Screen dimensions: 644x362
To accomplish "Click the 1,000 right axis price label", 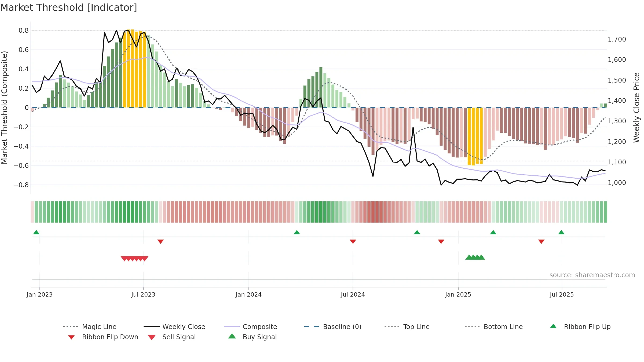I will tap(617, 183).
